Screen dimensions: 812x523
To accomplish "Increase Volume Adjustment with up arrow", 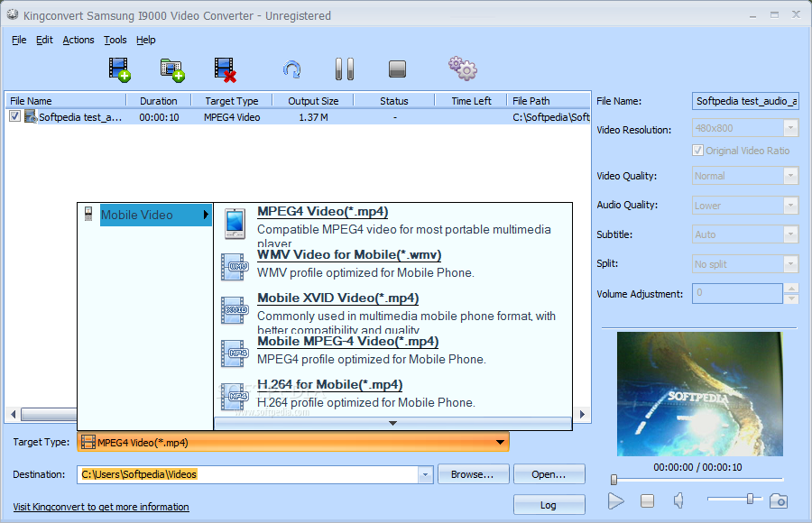I will pyautogui.click(x=790, y=288).
